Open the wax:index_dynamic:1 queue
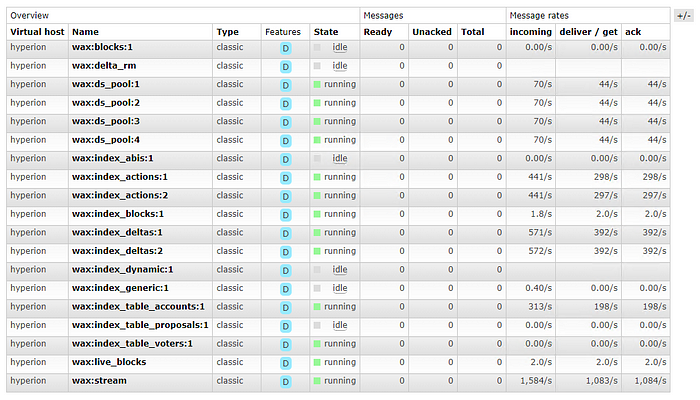Screen dimensions: 700x400 pos(122,270)
